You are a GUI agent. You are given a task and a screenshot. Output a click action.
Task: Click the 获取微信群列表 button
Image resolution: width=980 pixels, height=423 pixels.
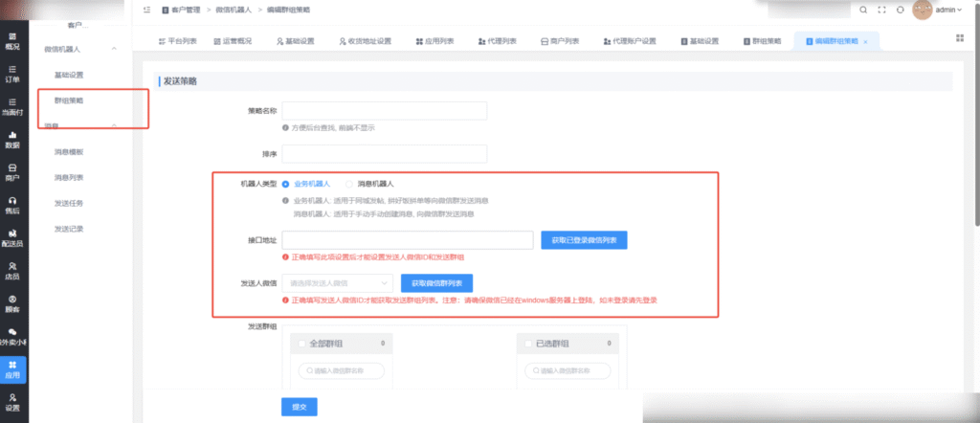click(x=436, y=283)
